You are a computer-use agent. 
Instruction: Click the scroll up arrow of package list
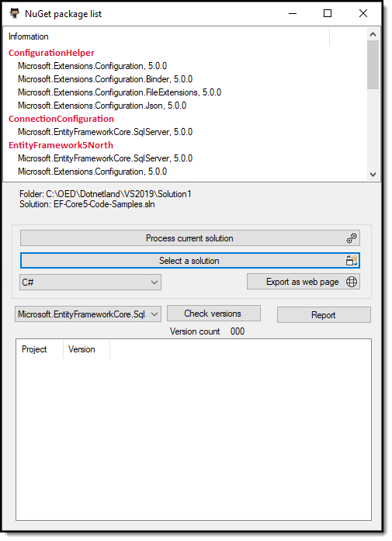click(x=373, y=34)
